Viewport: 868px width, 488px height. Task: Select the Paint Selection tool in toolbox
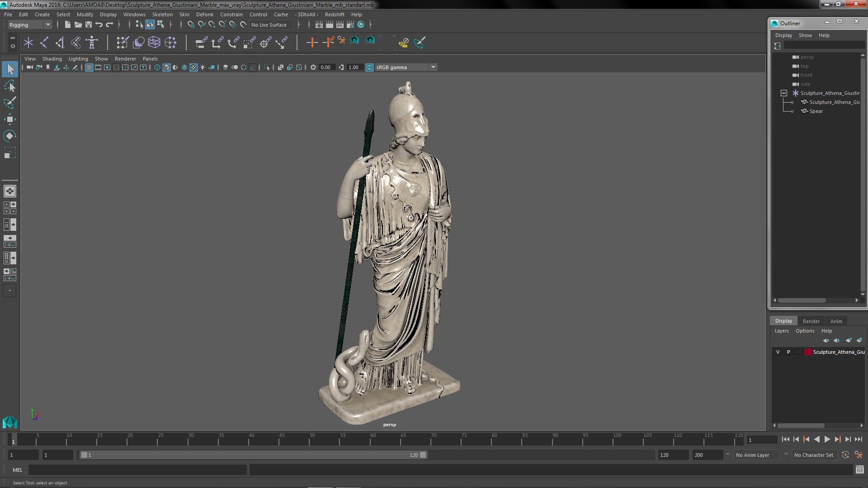pyautogui.click(x=10, y=103)
